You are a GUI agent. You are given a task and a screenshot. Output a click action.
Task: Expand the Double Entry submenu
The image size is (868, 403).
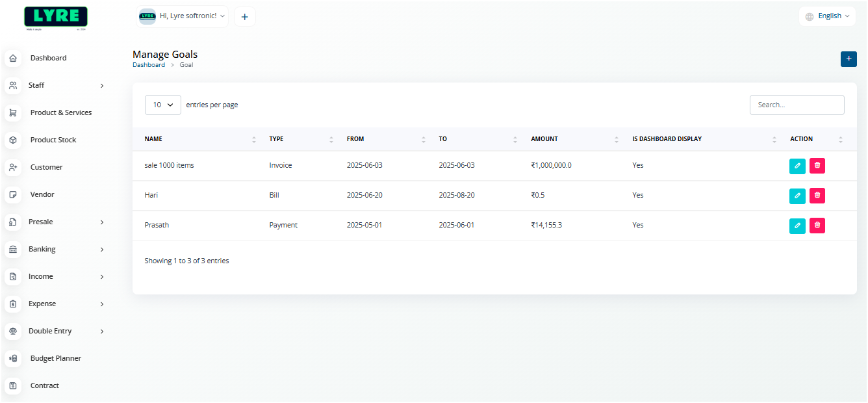57,331
